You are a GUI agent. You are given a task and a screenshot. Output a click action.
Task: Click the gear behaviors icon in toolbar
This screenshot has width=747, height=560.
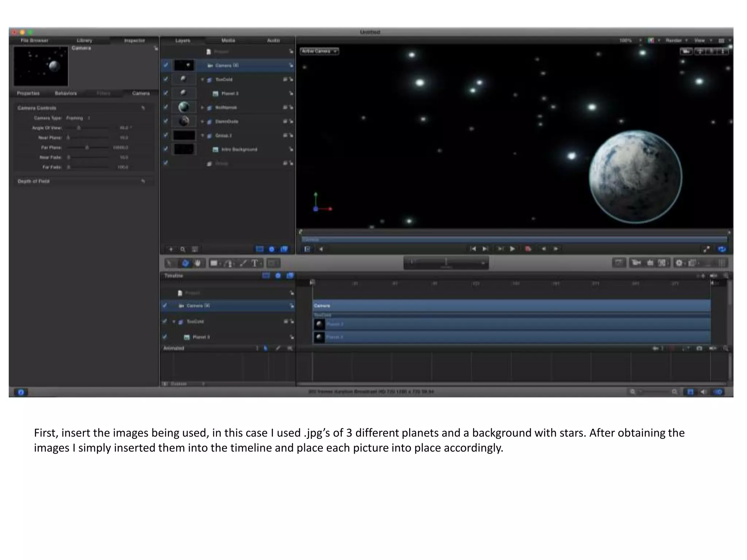tap(679, 262)
